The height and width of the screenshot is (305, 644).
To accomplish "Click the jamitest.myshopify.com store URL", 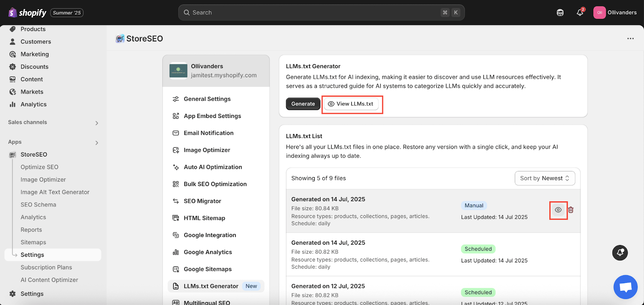I will point(224,75).
